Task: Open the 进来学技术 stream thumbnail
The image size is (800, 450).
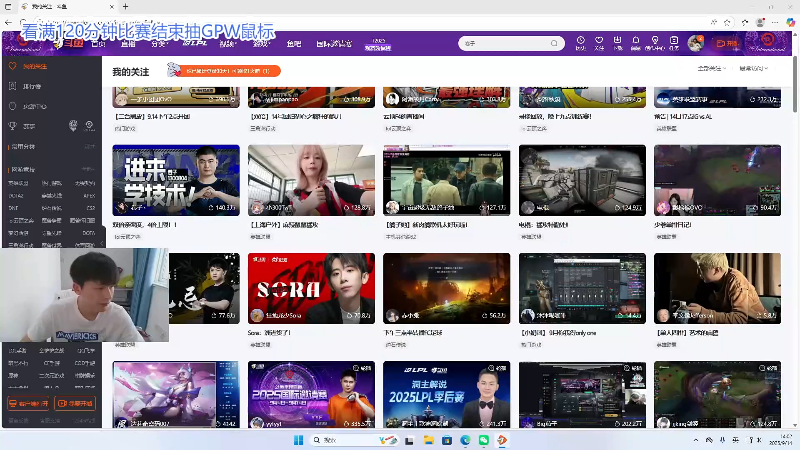Action: pos(176,180)
